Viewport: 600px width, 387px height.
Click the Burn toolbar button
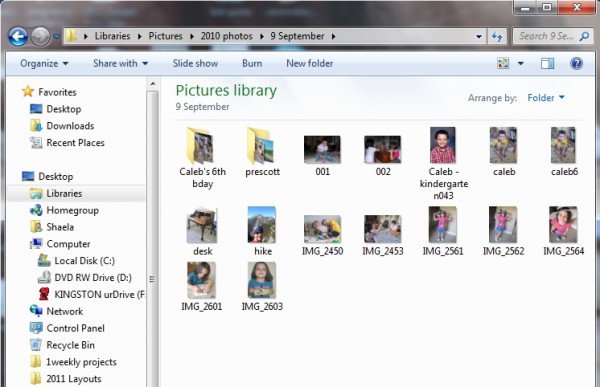click(252, 64)
